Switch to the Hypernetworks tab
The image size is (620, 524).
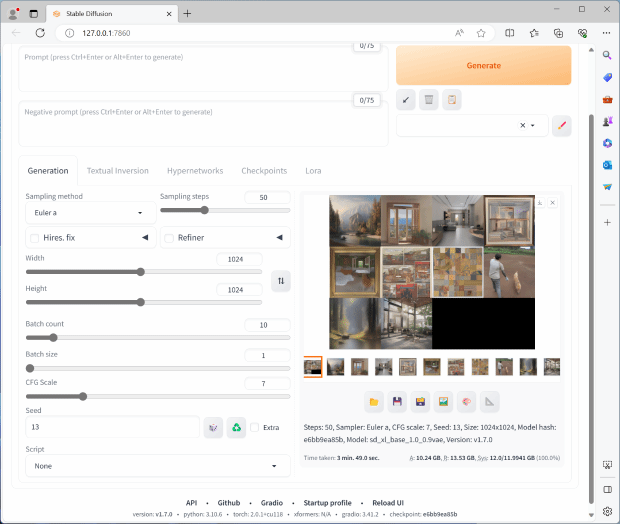195,171
